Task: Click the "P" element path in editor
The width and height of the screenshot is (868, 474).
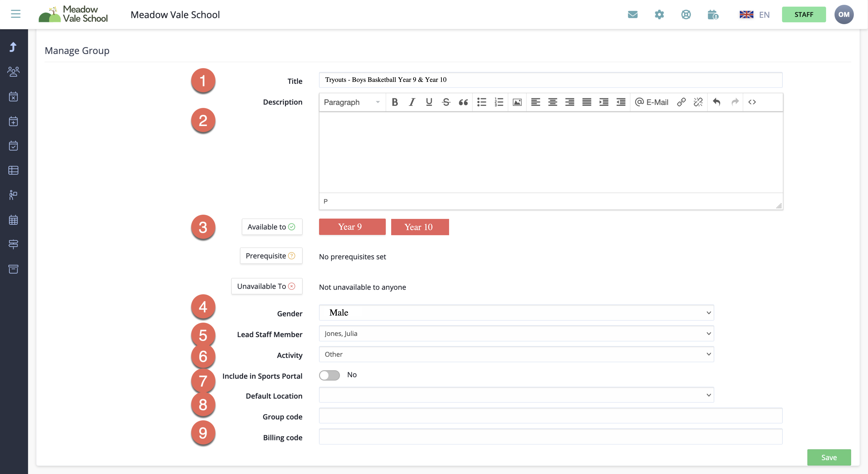Action: click(x=325, y=201)
